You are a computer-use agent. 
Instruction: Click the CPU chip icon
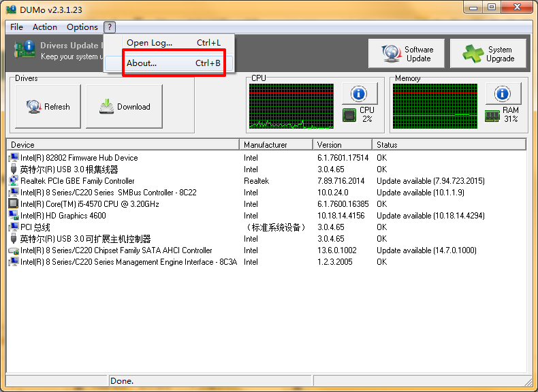coord(349,115)
